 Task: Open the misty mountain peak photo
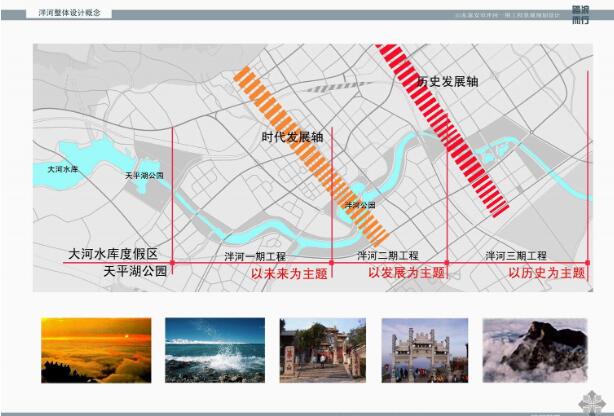(535, 350)
